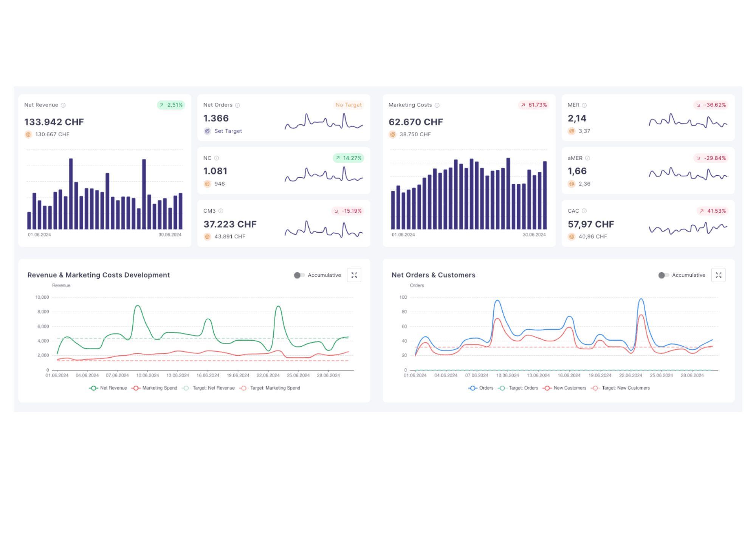
Task: Enable Accumulative view for Net Orders & Customers
Action: pyautogui.click(x=663, y=275)
